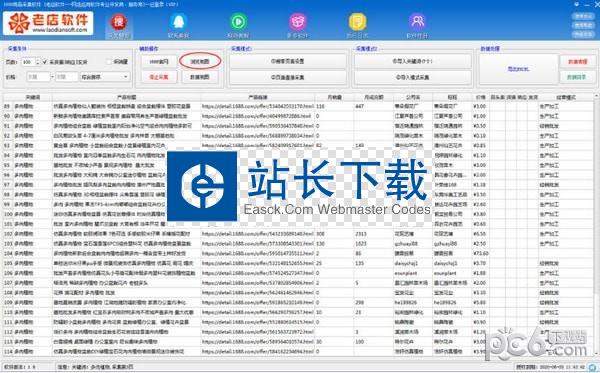Click the button right of the red stop button
Screen dimensions: 600x373
(x=200, y=77)
